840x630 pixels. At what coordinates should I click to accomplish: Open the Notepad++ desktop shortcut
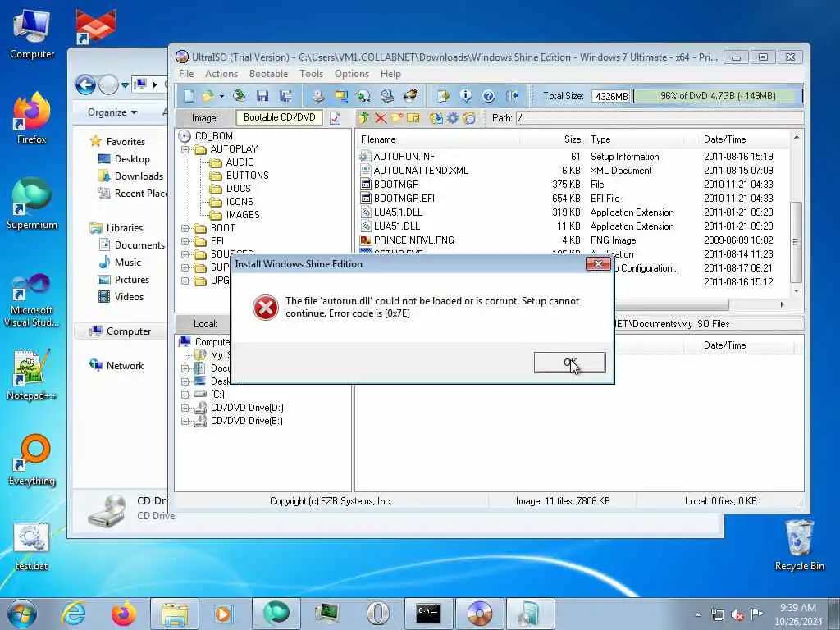click(32, 374)
